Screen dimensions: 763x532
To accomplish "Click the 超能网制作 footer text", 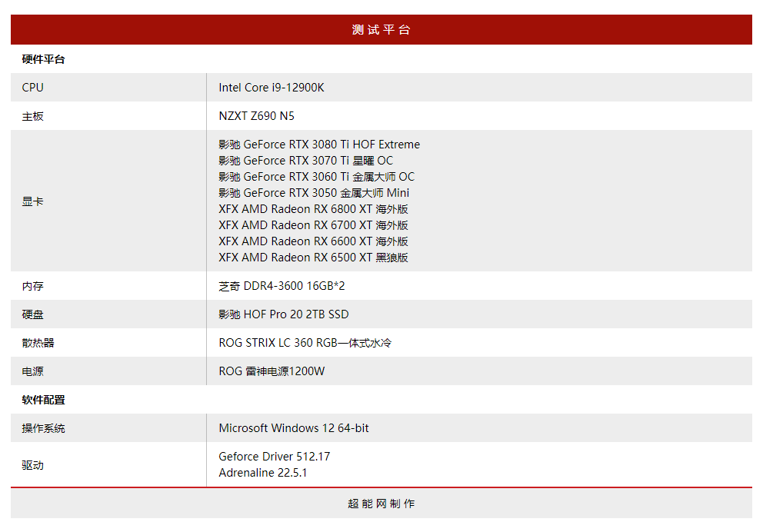I will [381, 504].
